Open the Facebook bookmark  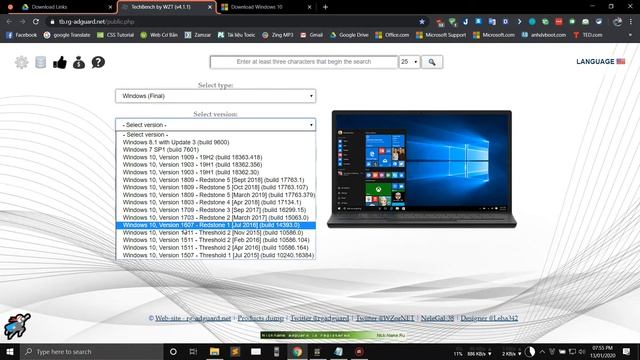22,35
